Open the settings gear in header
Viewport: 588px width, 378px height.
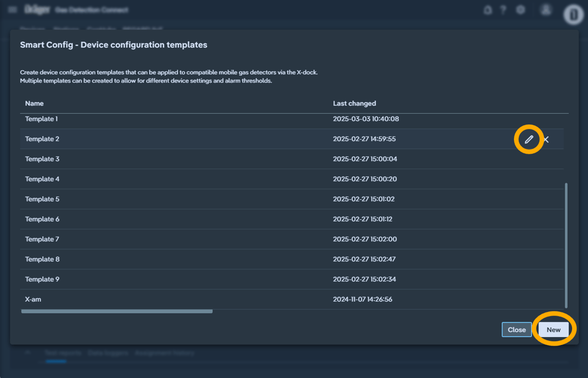[x=520, y=10]
